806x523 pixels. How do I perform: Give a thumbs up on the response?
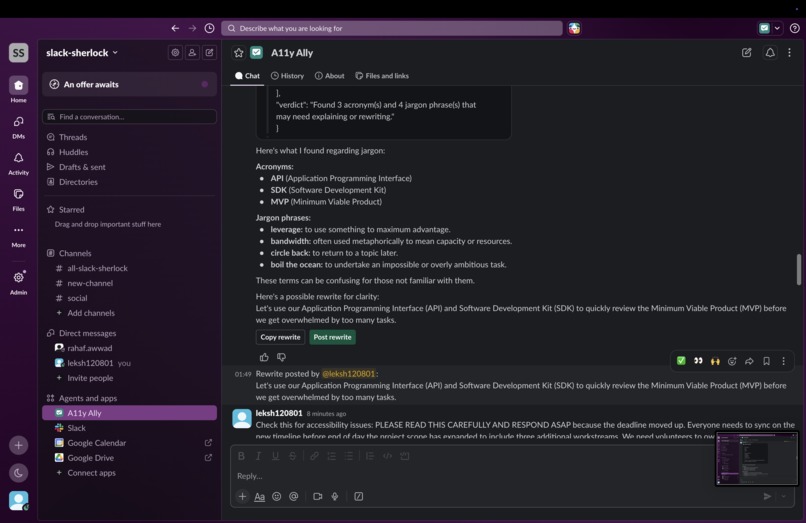(264, 357)
